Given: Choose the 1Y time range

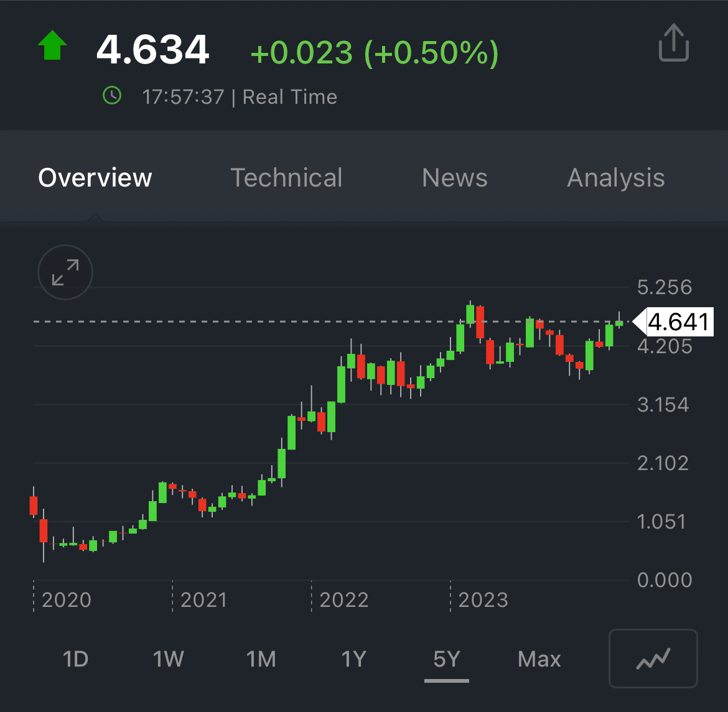Looking at the screenshot, I should (x=354, y=659).
